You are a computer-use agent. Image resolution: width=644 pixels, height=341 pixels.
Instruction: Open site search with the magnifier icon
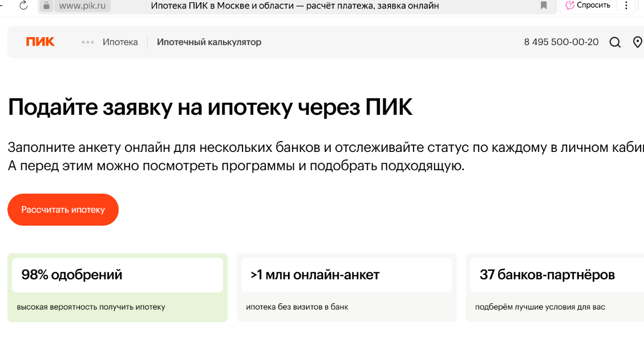pos(615,42)
